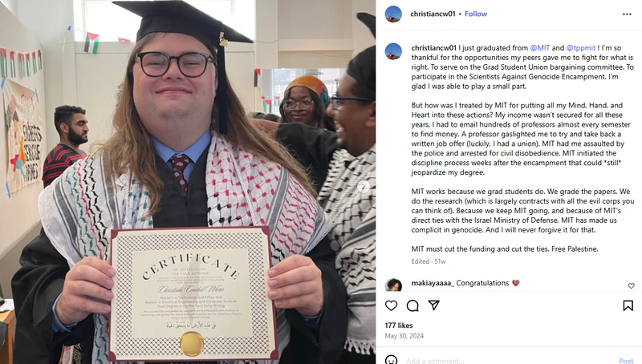Follow christiancw01 from the post header

click(476, 14)
